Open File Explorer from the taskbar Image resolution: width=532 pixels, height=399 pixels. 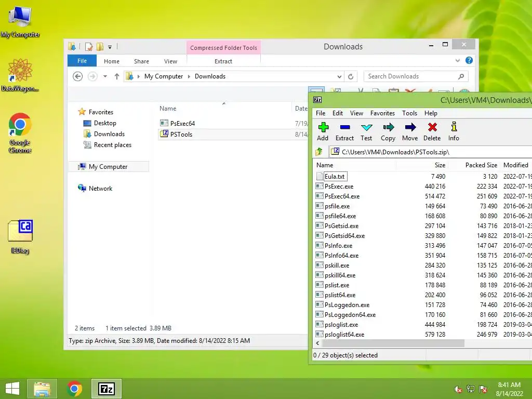point(42,389)
